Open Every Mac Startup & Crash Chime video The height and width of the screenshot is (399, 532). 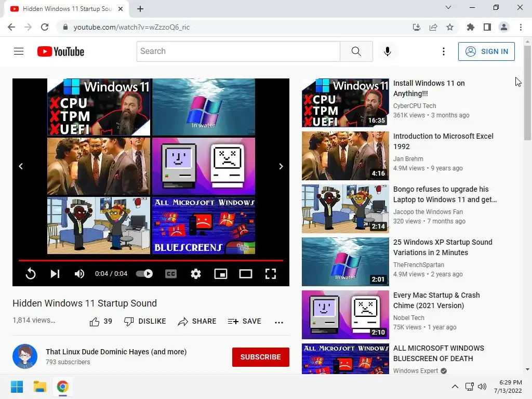436,300
